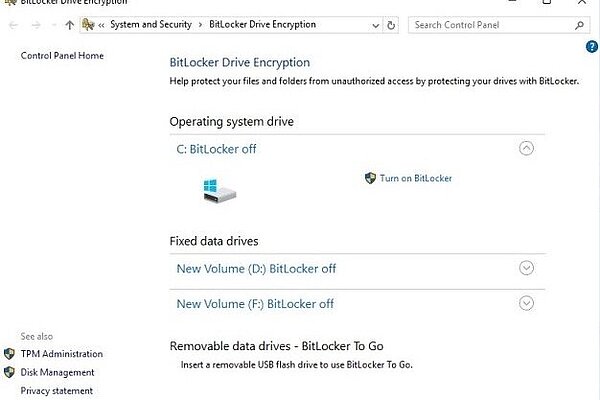Close the BitLocker window
Image resolution: width=600 pixels, height=400 pixels.
[x=582, y=2]
